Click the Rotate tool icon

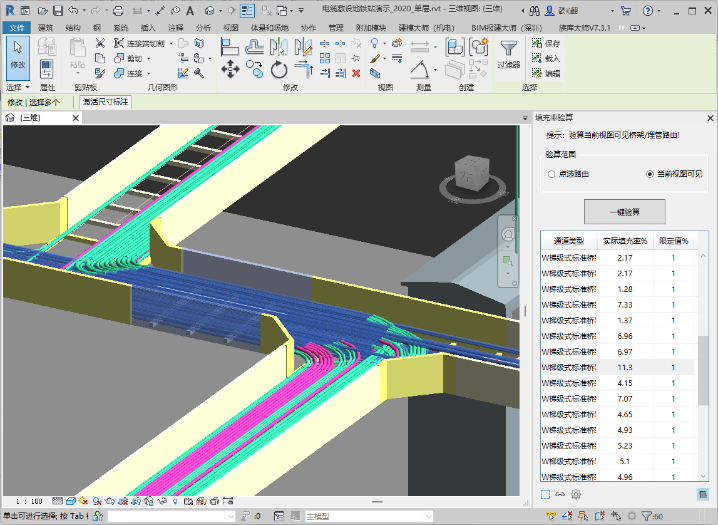pyautogui.click(x=279, y=69)
